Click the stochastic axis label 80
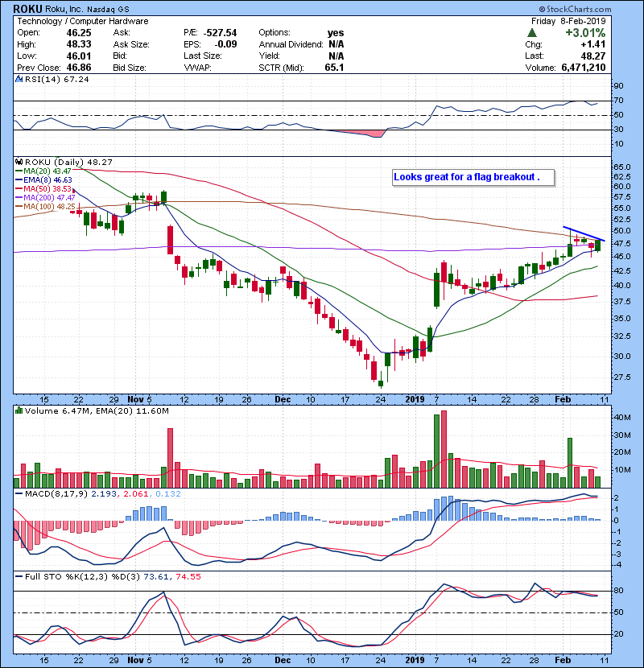The height and width of the screenshot is (668, 644). tap(618, 591)
